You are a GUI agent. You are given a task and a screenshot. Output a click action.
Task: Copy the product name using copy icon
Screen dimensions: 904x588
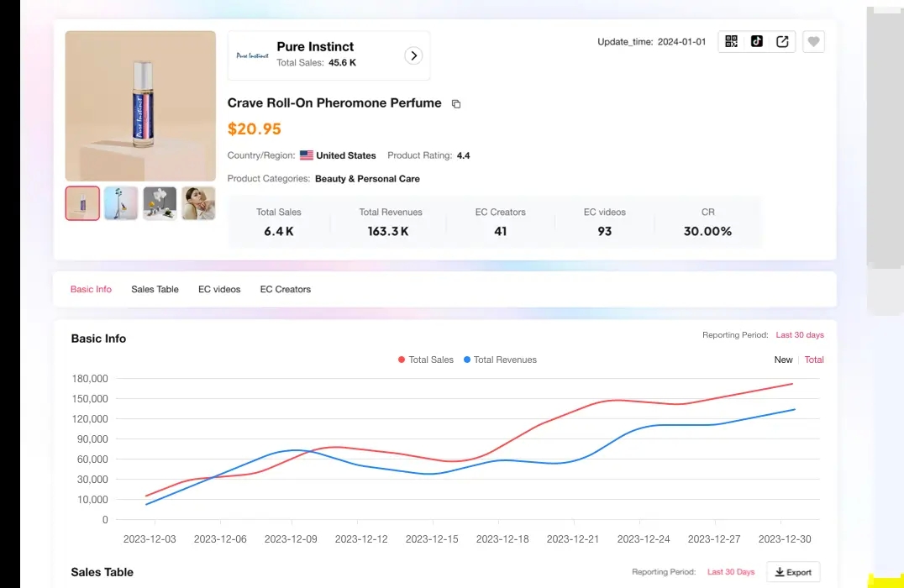[x=456, y=104]
